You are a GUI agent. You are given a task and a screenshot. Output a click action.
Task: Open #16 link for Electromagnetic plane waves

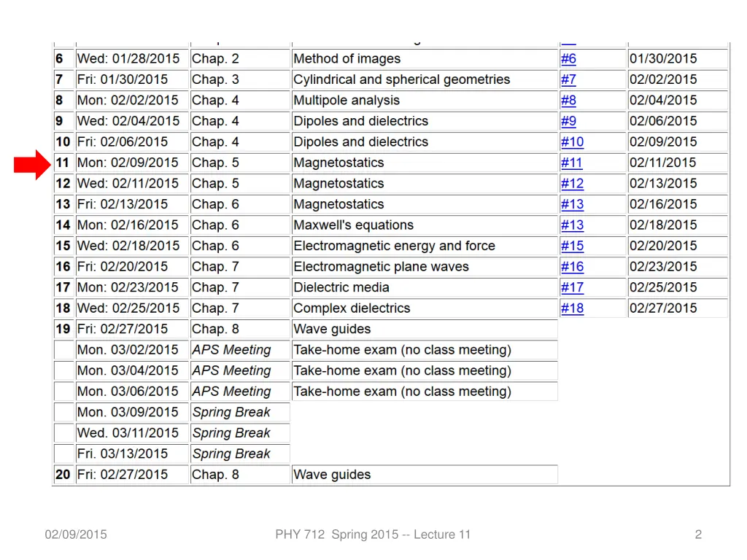572,267
